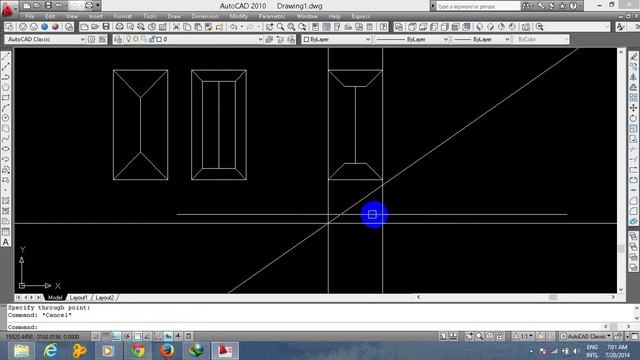The height and width of the screenshot is (360, 640).
Task: Select the Ellipse draw tool
Action: tap(6, 149)
